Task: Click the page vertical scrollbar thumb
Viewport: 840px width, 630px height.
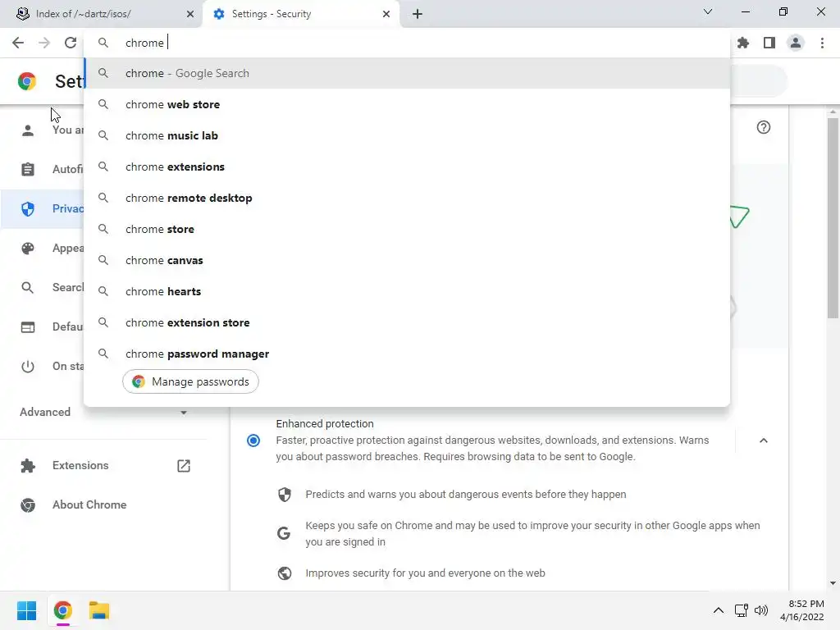Action: [x=833, y=218]
